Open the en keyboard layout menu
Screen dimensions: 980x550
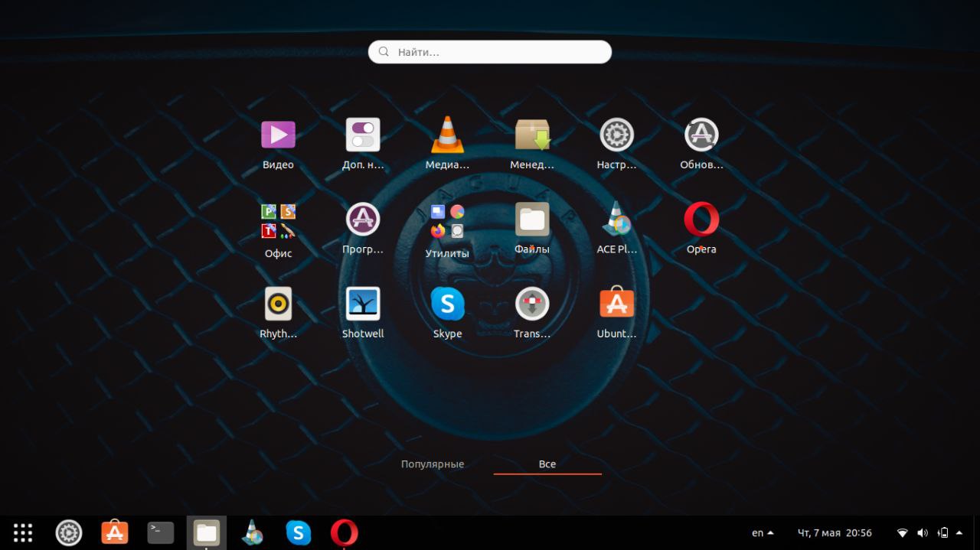coord(763,533)
